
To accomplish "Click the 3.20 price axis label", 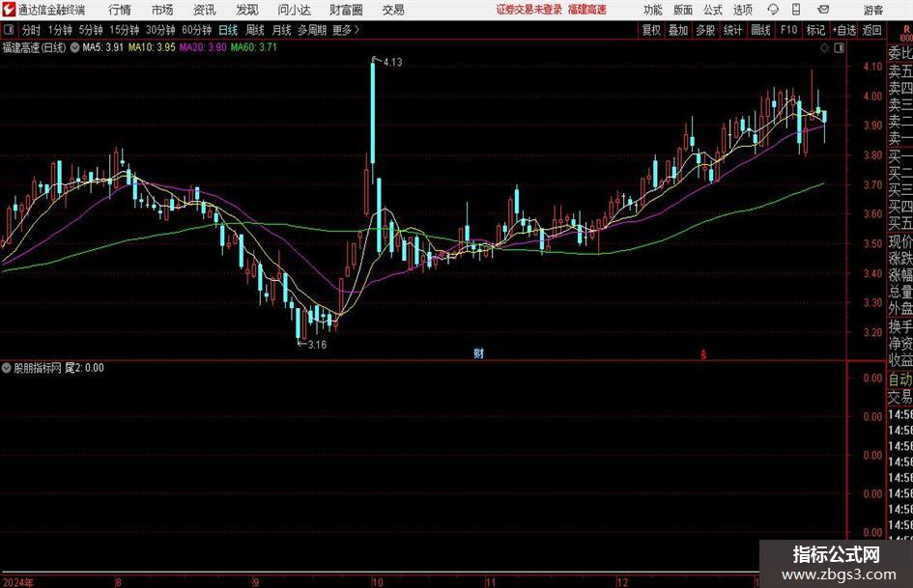I will 872,332.
